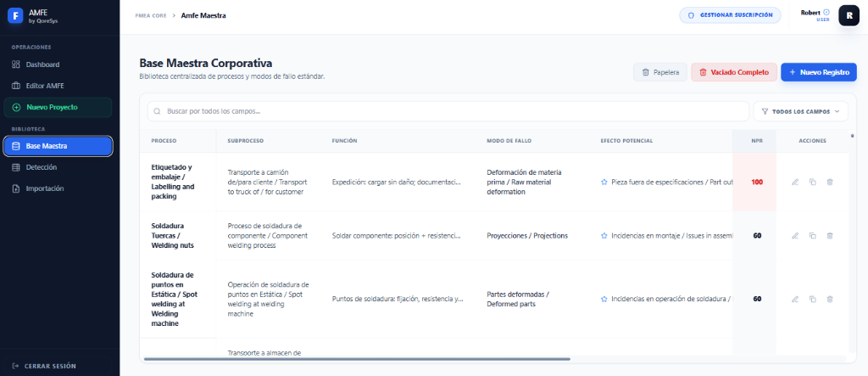Viewport: 868px width, 376px height.
Task: Open Editor AMFE in sidebar
Action: click(x=58, y=86)
